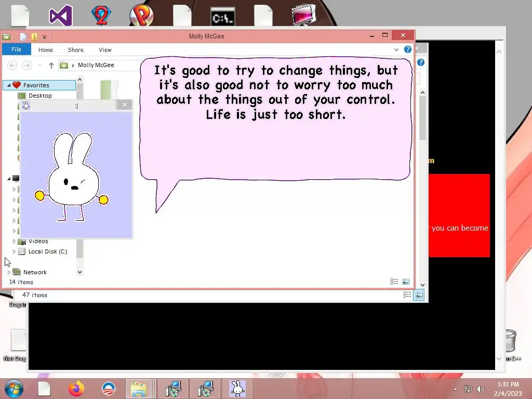The height and width of the screenshot is (399, 532).
Task: Open the Windows Start button
Action: pos(14,389)
